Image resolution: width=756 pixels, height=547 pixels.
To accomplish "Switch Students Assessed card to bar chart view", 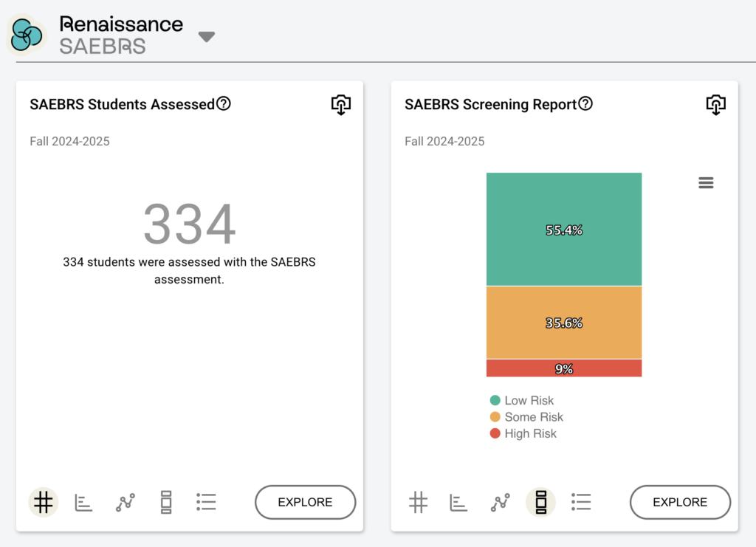I will 83,503.
